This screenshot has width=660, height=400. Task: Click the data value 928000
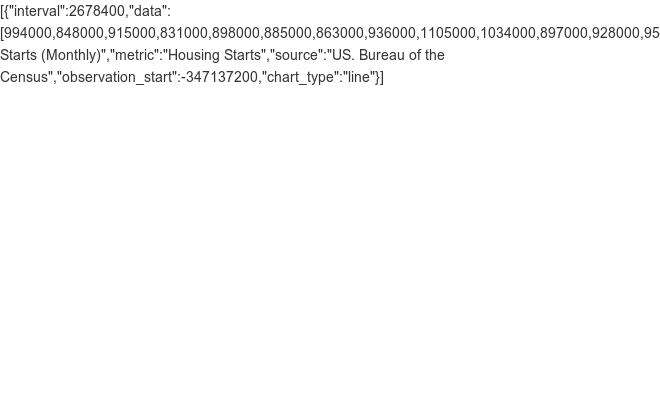coord(616,33)
